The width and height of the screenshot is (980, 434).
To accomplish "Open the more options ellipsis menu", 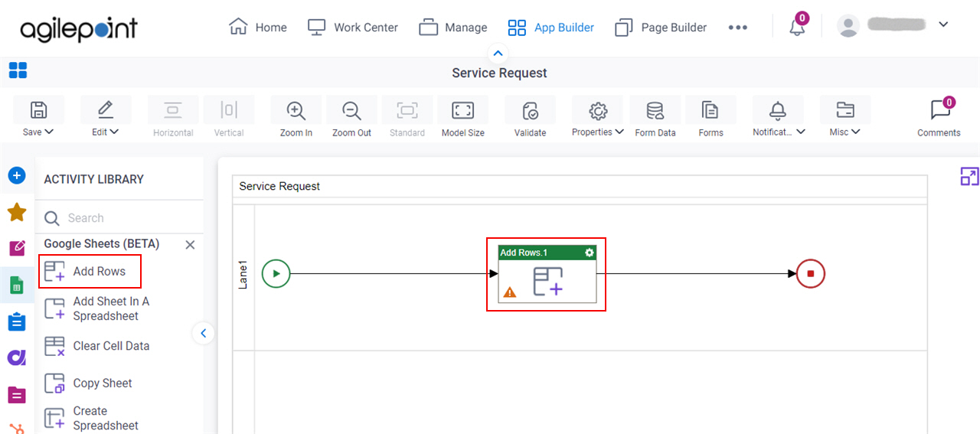I will point(737,28).
